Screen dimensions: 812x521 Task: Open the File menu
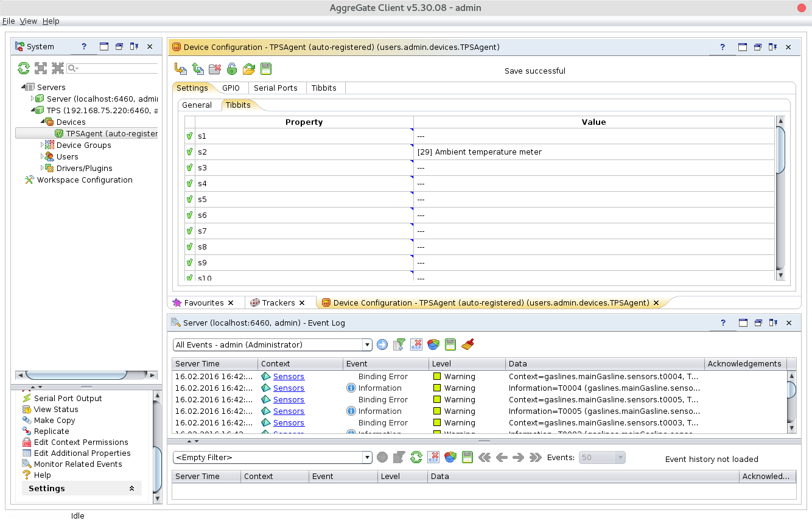(9, 21)
